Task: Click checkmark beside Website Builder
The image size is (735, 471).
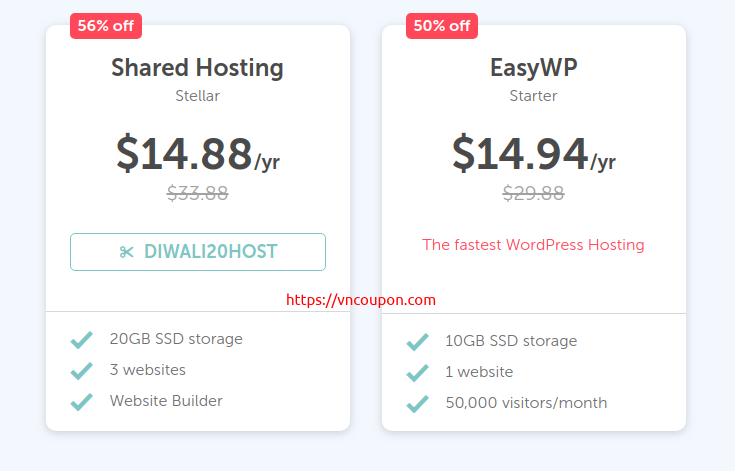Action: (x=82, y=402)
